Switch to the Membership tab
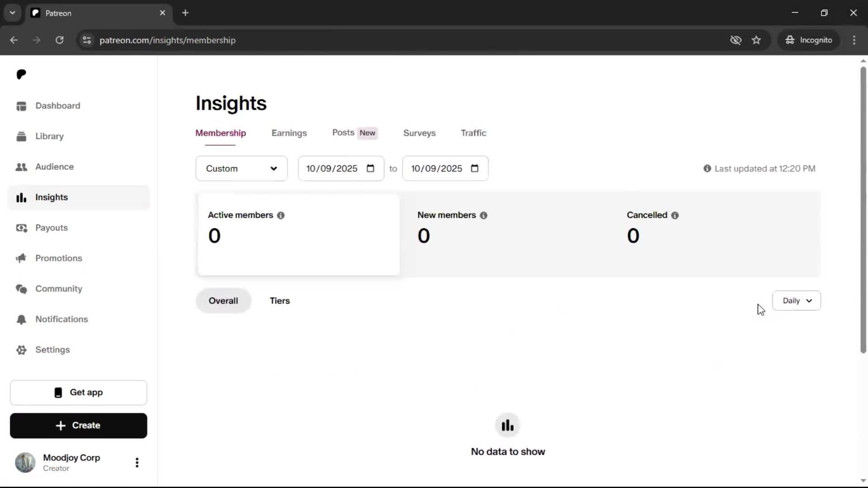 click(x=221, y=133)
